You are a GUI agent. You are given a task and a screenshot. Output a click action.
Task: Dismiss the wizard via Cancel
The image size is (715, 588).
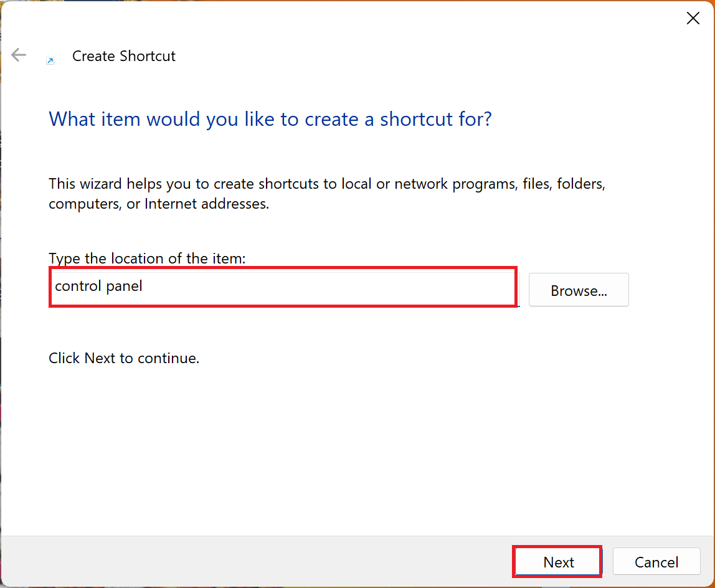[x=656, y=561]
